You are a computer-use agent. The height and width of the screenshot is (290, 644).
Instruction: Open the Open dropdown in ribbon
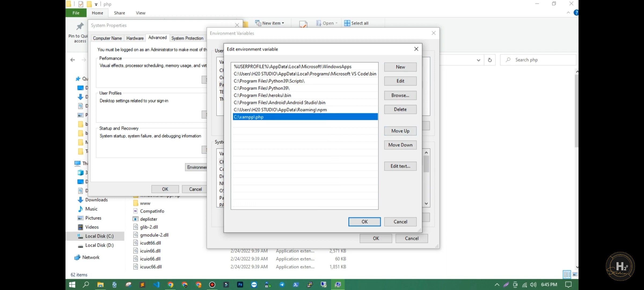[327, 23]
